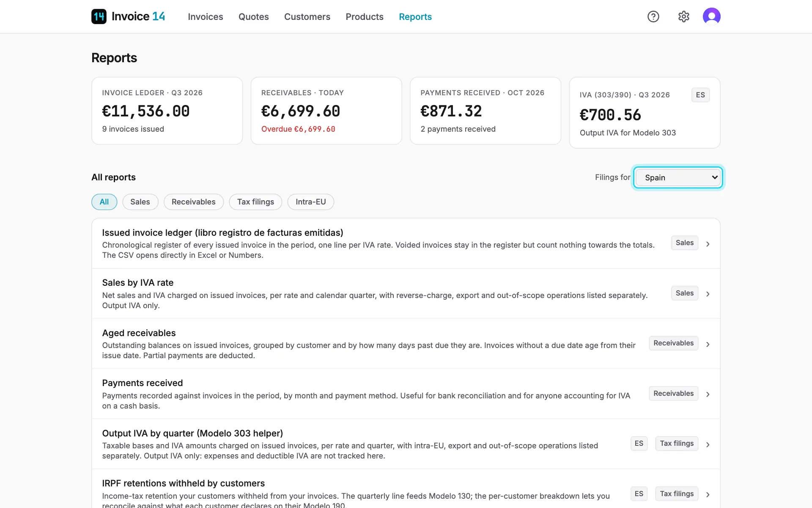Open Payments received report title
Screen dimensions: 812x508
(x=143, y=383)
